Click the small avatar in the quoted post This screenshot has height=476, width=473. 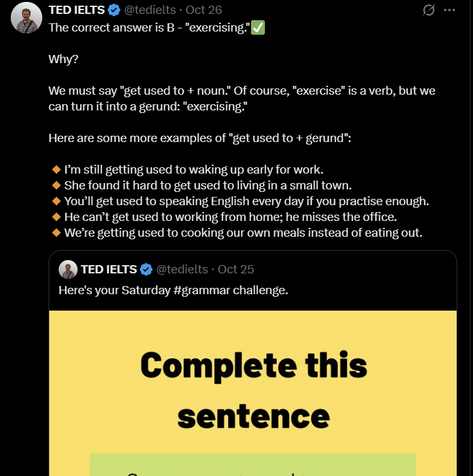68,270
